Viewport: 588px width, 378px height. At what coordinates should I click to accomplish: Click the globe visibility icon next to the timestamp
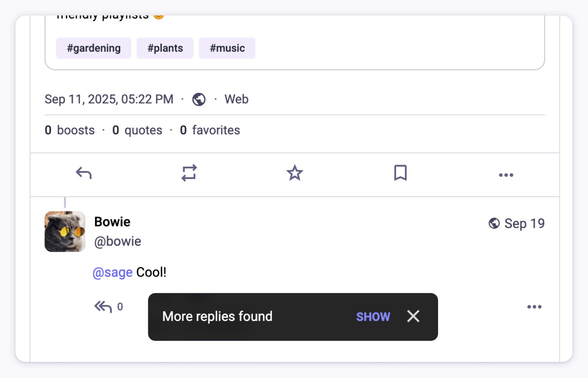click(x=199, y=99)
